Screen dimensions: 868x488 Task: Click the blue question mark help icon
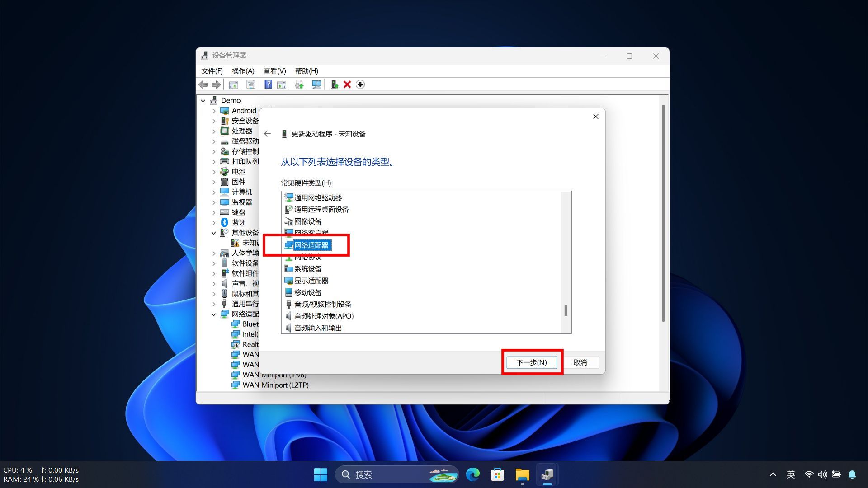point(268,84)
